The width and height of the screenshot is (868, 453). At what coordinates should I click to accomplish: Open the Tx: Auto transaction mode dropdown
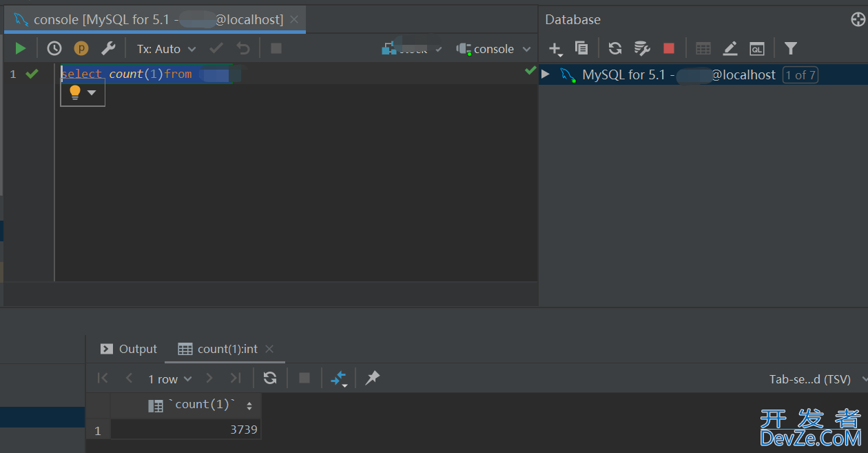coord(166,49)
